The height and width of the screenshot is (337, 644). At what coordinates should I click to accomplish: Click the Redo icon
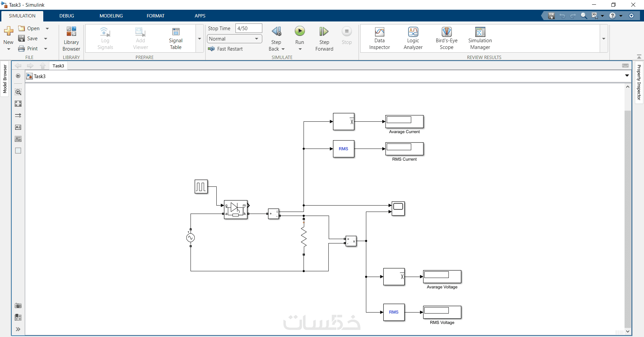coord(573,16)
